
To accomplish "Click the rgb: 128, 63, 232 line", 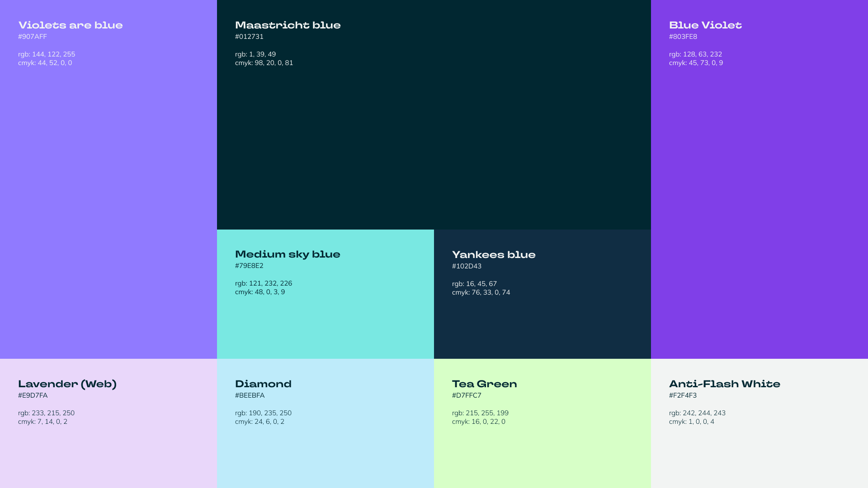I will pos(695,54).
